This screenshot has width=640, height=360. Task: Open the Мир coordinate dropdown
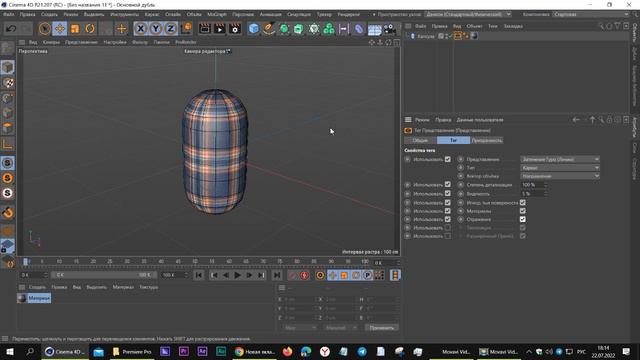(x=299, y=328)
